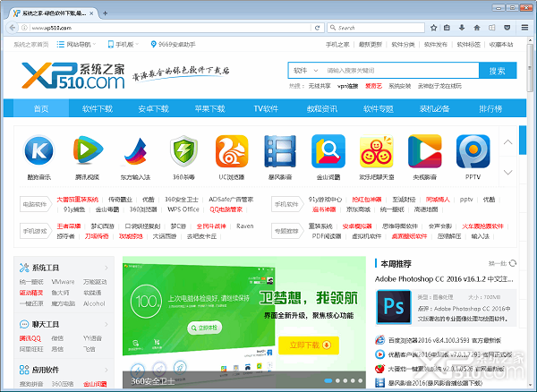
Task: Click the 百度浏览器2016 list icon
Action: coord(379,340)
